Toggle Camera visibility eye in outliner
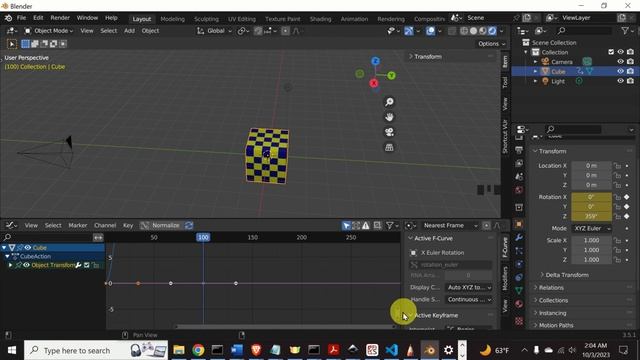 click(x=620, y=62)
